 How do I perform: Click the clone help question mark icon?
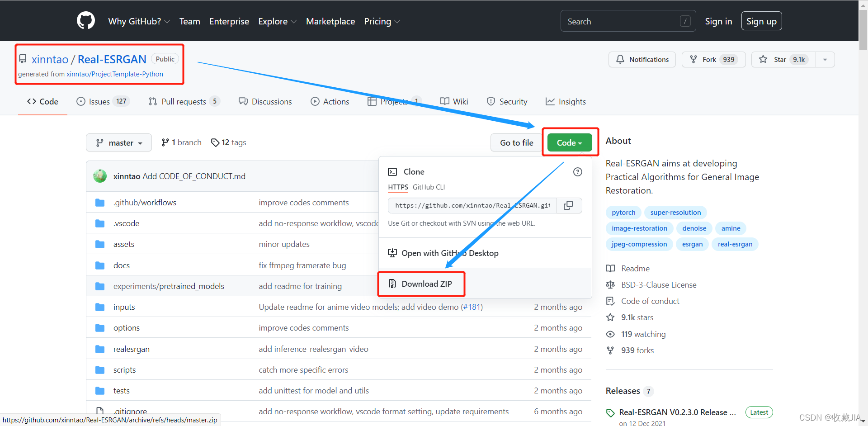tap(578, 172)
